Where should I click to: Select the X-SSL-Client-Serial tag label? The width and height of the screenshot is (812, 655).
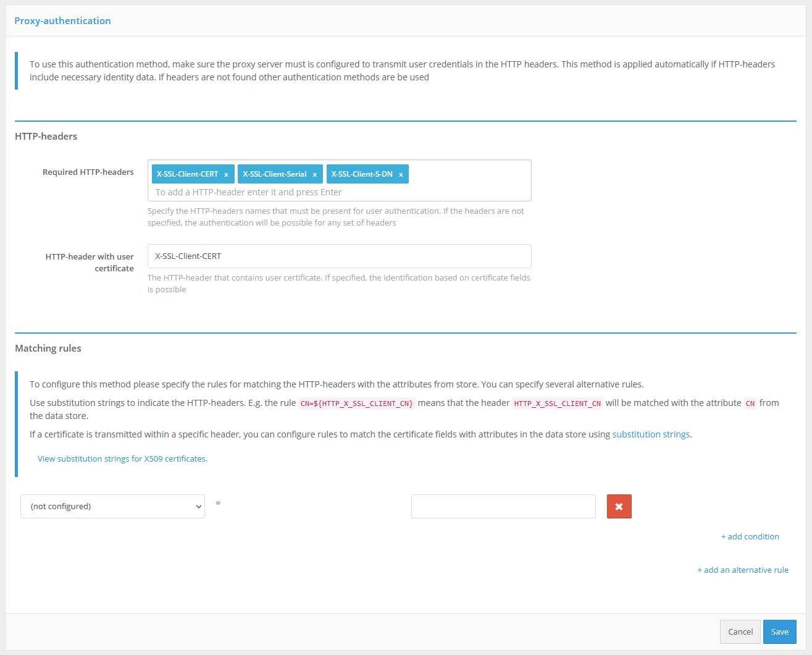(x=274, y=174)
